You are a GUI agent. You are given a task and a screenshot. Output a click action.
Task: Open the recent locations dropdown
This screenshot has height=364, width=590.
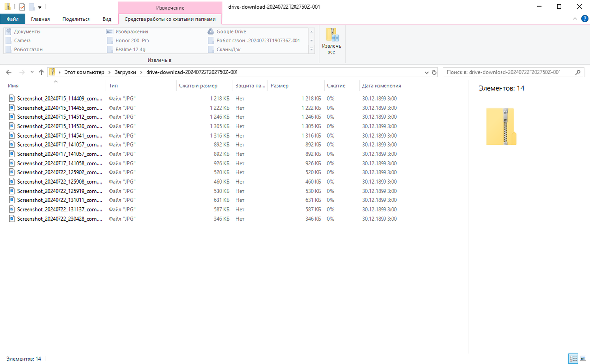point(32,72)
